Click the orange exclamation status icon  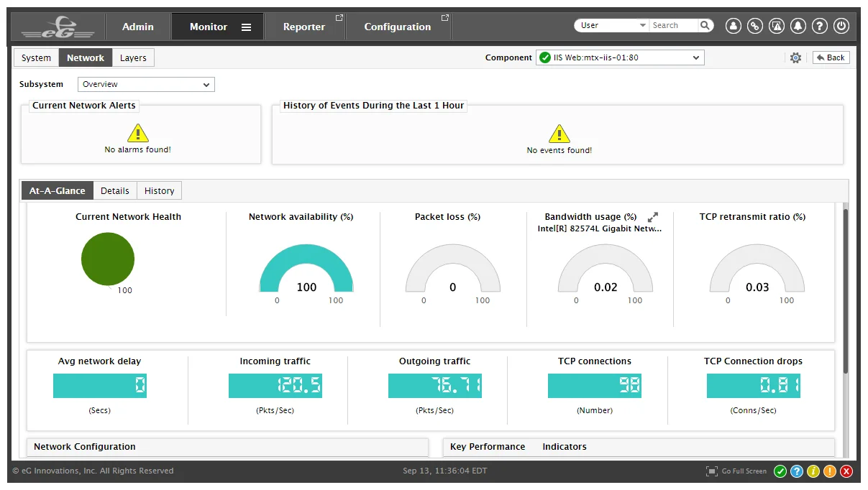(x=830, y=471)
